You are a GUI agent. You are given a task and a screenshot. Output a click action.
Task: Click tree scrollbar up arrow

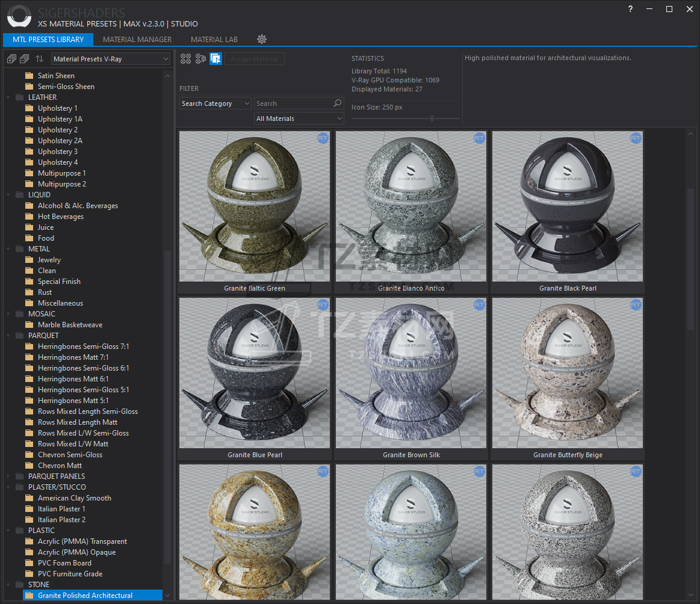[x=167, y=76]
